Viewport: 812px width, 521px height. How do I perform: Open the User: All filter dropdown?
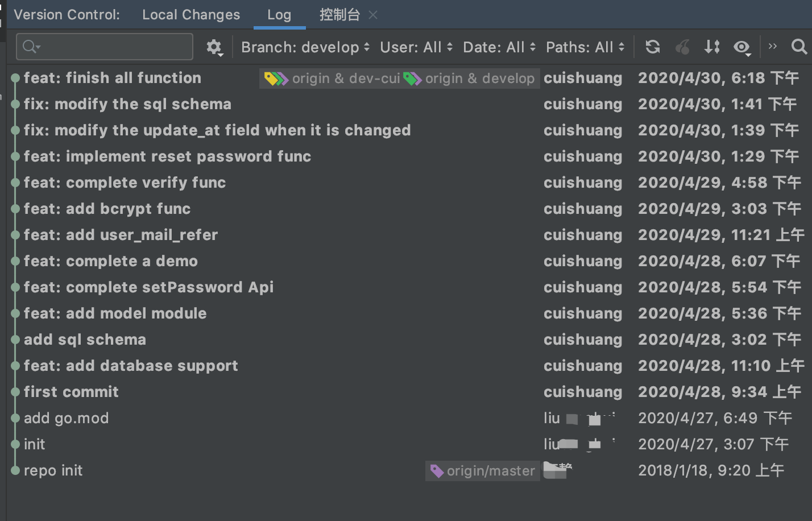(416, 47)
